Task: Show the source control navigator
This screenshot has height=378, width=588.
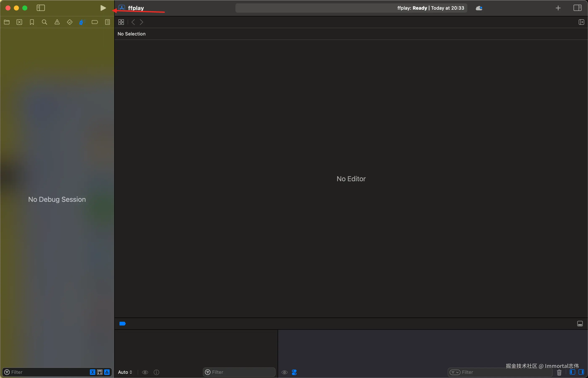Action: pos(19,22)
